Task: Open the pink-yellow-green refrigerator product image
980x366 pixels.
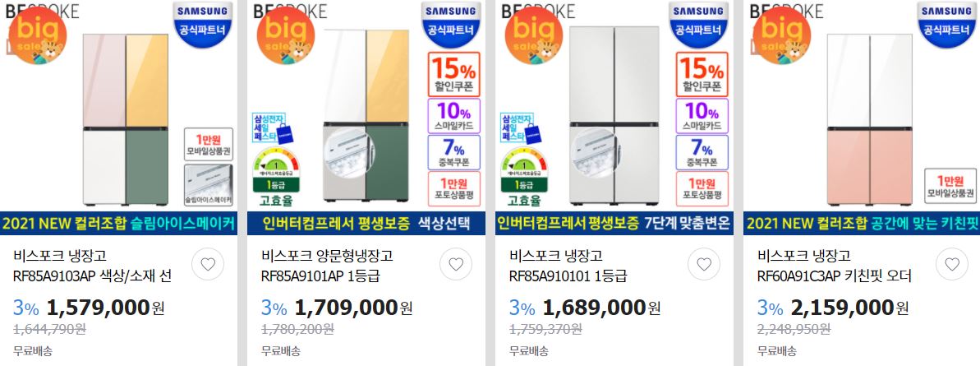Action: pyautogui.click(x=126, y=119)
